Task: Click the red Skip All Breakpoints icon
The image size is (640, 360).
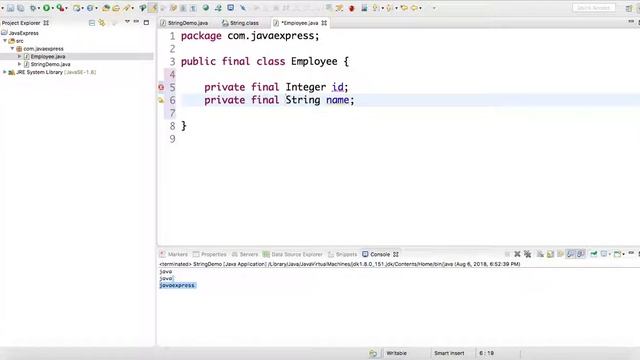Action: click(x=351, y=8)
